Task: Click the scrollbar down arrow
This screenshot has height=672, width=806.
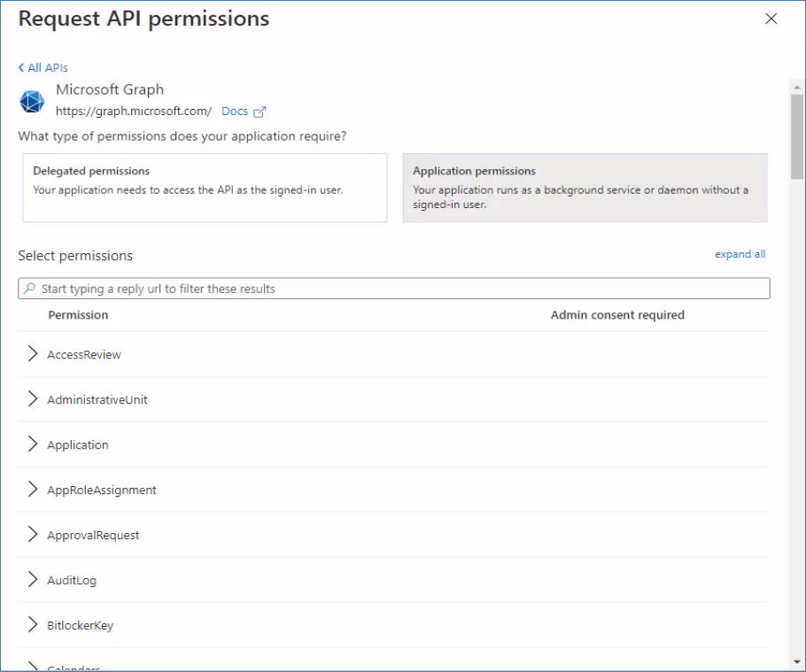Action: click(x=797, y=662)
